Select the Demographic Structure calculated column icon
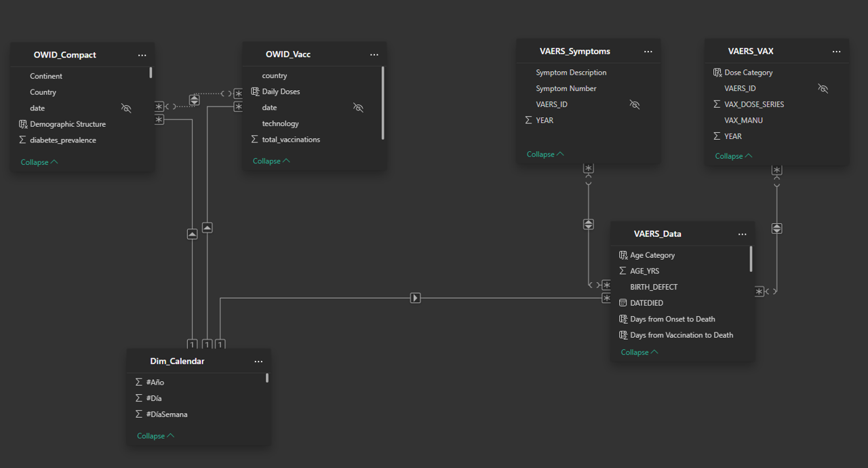Viewport: 868px width, 468px height. pos(22,124)
